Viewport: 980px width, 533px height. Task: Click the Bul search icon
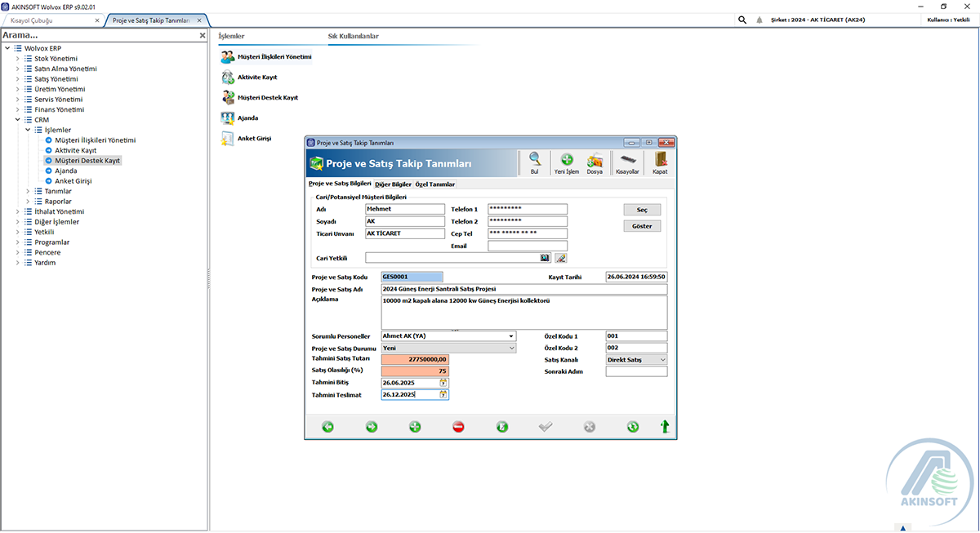tap(534, 160)
